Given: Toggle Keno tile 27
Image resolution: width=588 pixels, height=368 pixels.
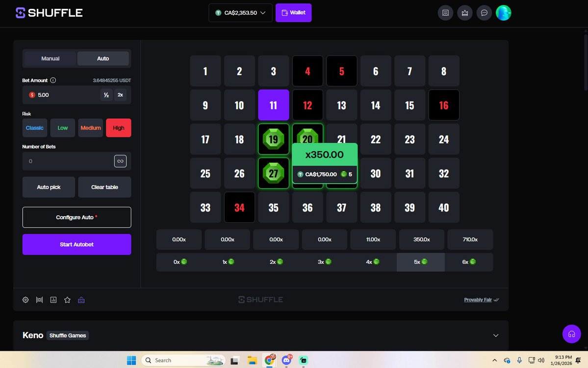Looking at the screenshot, I should coord(273,173).
